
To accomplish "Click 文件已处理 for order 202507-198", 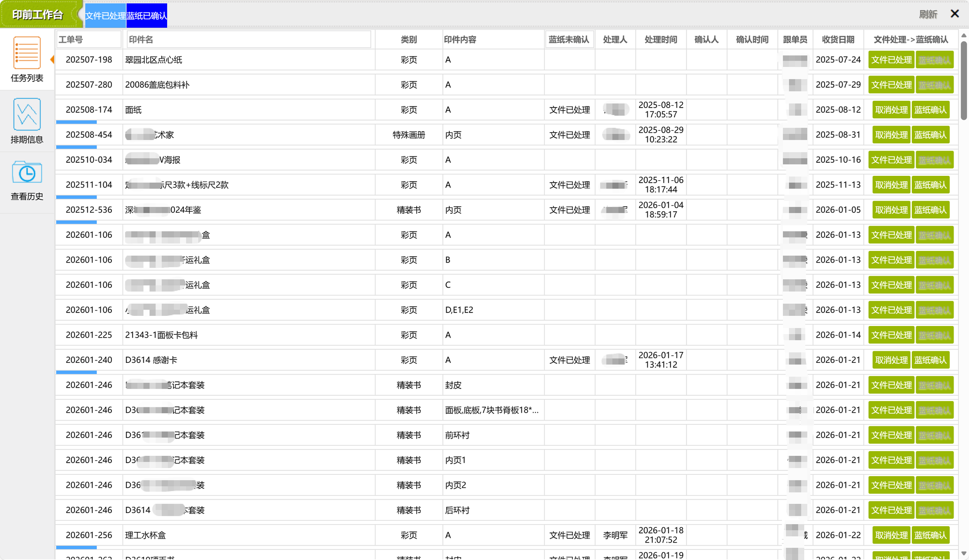I will pos(891,60).
